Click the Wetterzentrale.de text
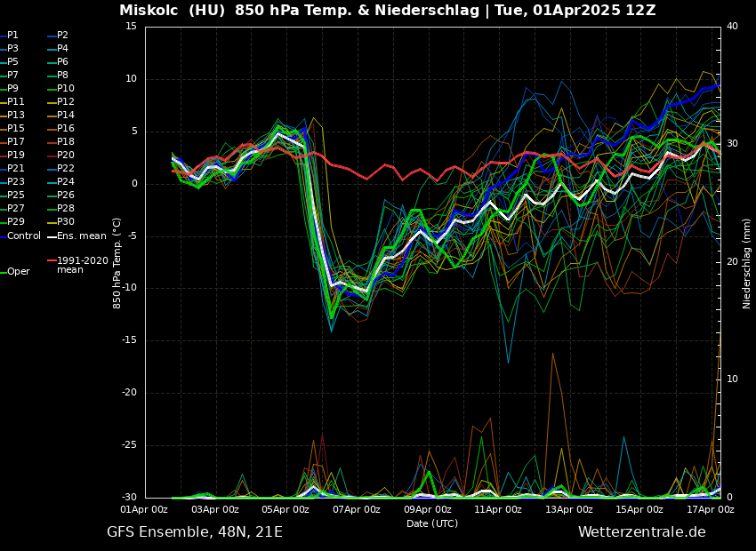 pyautogui.click(x=641, y=532)
